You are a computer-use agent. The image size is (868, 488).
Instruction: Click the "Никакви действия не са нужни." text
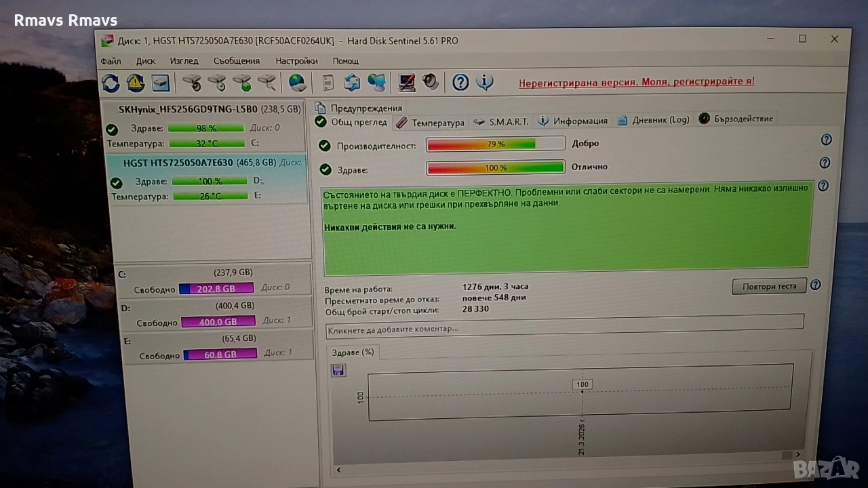pos(390,226)
